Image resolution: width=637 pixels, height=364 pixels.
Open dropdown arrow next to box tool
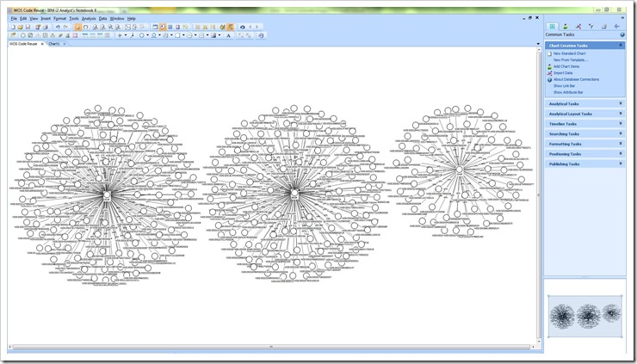183,35
